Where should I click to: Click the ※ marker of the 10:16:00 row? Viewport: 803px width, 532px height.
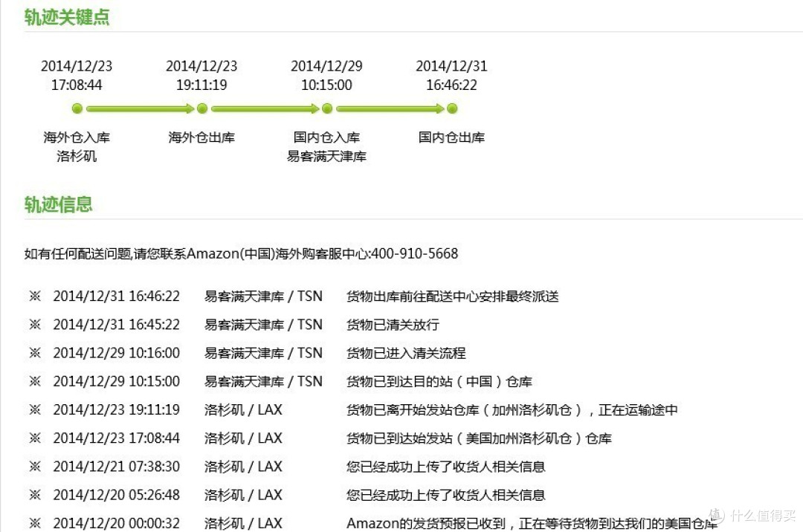tap(35, 353)
